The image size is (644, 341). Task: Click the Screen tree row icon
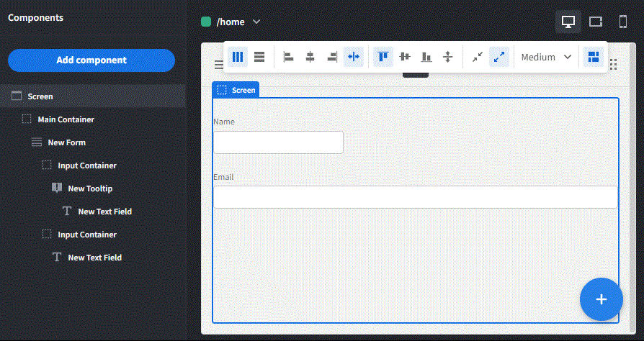tap(17, 96)
